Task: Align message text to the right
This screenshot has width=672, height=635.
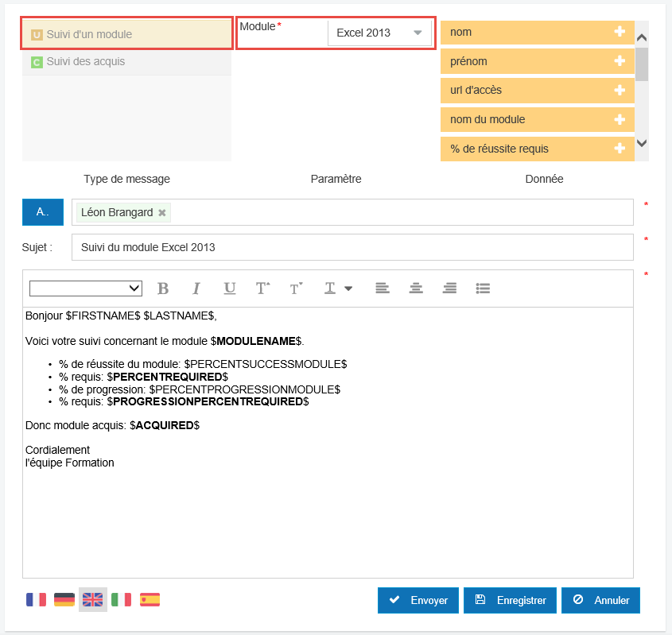Action: pos(449,288)
